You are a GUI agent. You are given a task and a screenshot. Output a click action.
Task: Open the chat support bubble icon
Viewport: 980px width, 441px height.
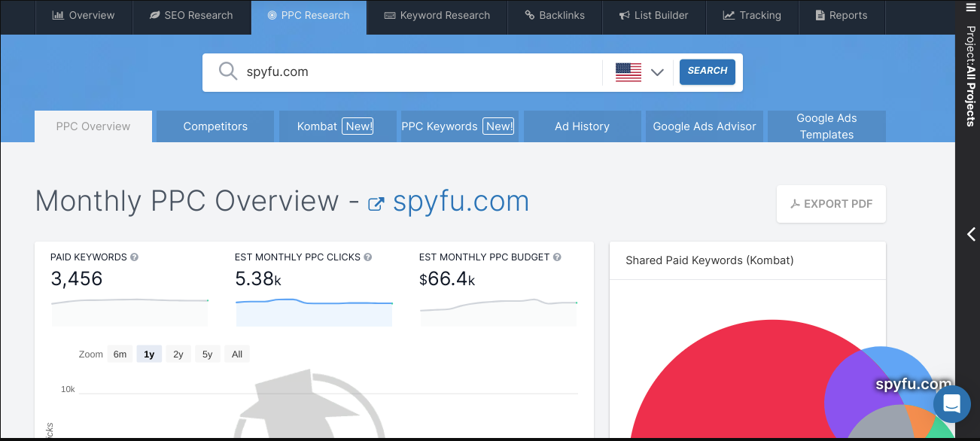tap(951, 404)
